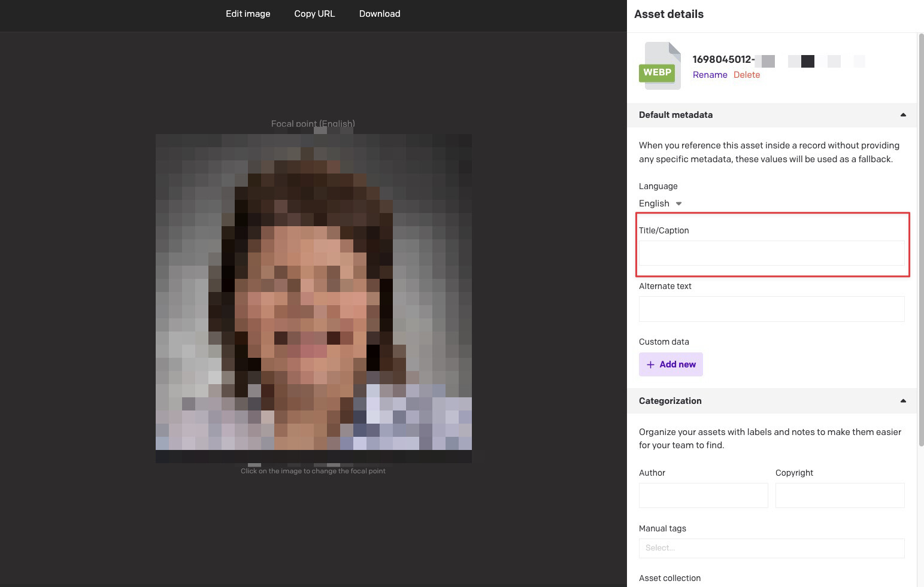
Task: Click the Asset details panel scrollbar
Action: click(921, 239)
